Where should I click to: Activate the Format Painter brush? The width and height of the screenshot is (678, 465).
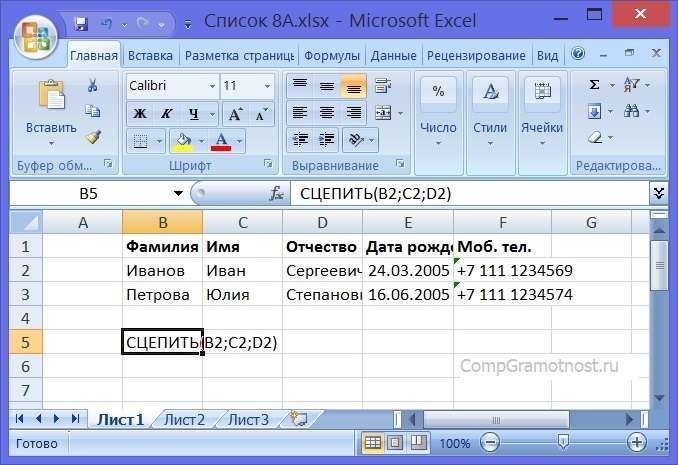point(93,137)
